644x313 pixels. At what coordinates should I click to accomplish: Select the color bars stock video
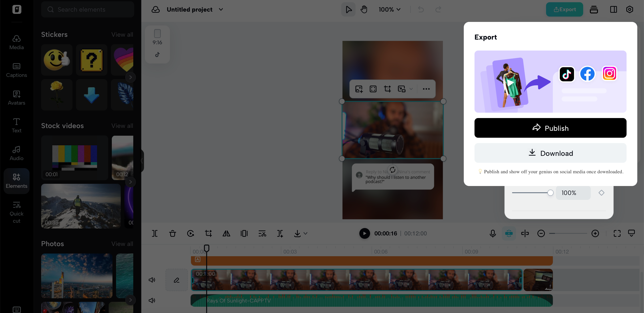click(x=74, y=158)
